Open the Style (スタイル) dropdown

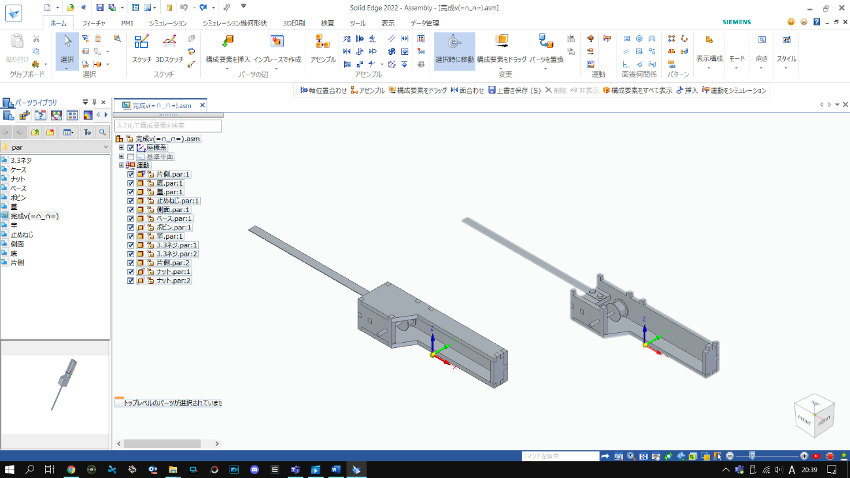(786, 60)
